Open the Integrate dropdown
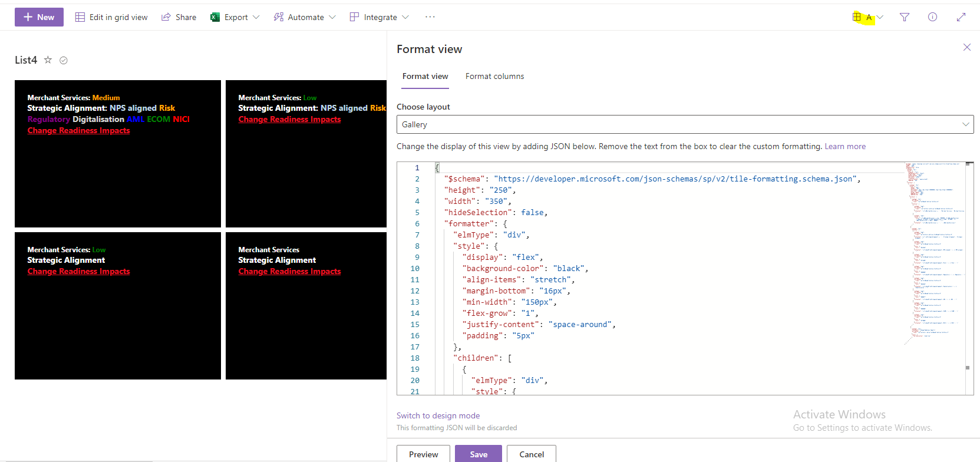 380,17
